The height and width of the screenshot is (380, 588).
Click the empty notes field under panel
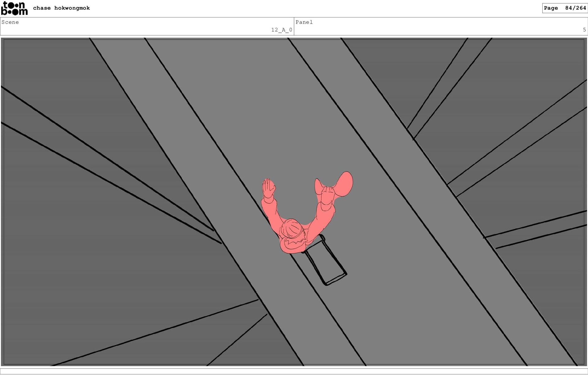pos(294,371)
